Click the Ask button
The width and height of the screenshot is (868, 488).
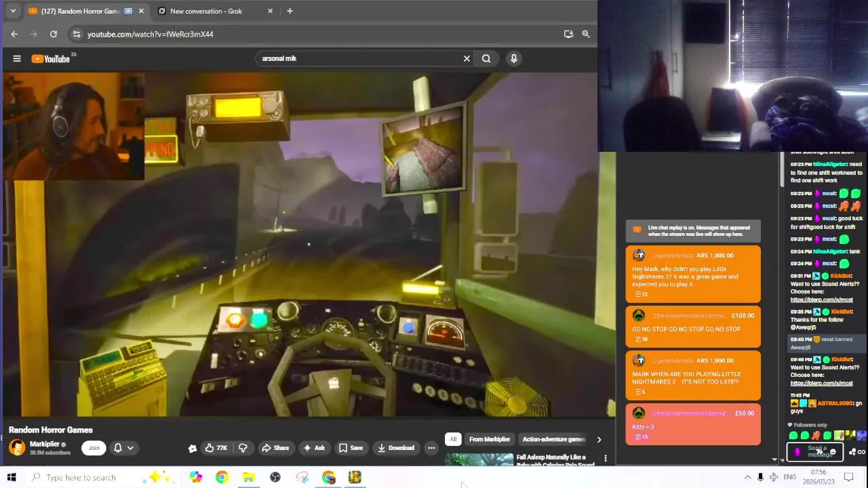coord(314,448)
